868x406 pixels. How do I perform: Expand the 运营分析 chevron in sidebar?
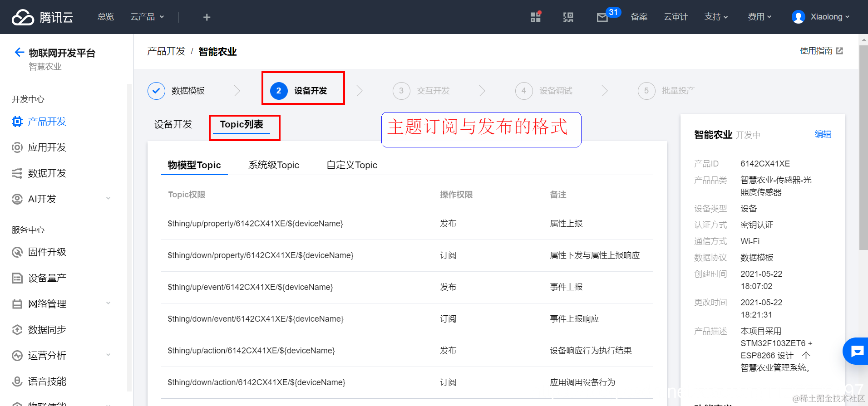click(108, 355)
